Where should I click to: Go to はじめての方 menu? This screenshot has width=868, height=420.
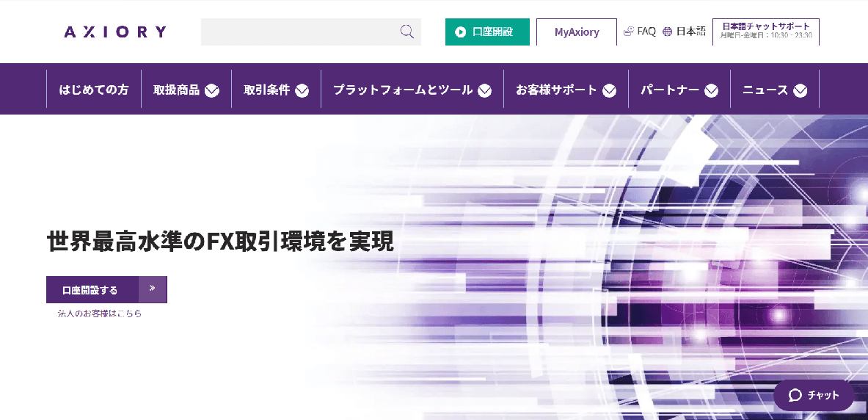[x=94, y=89]
